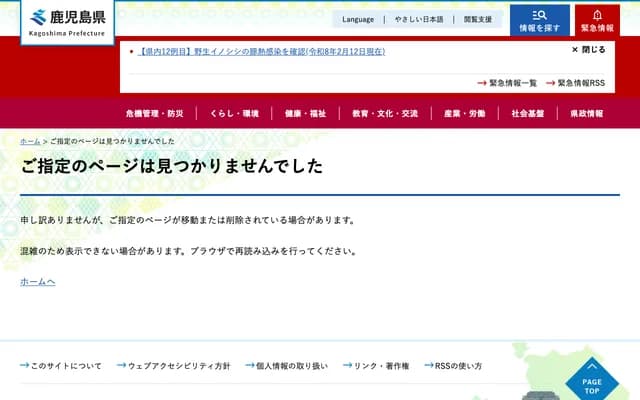Screen dimensions: 640x400
Task: Select Language in the header
Action: click(x=358, y=19)
